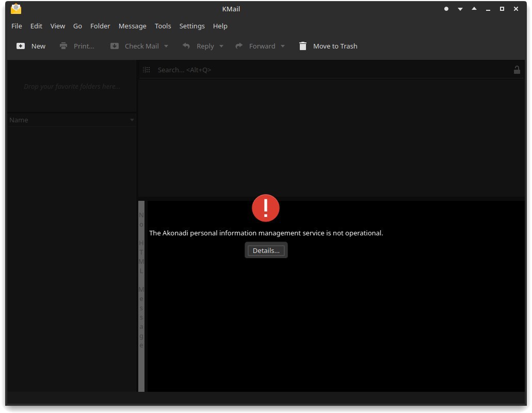Click the Reply toolbar label
532x413 pixels.
[205, 46]
